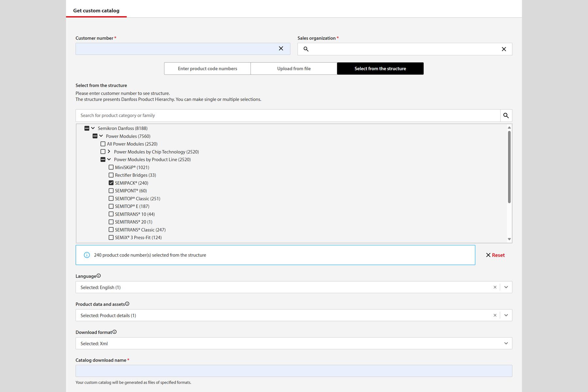Screen dimensions: 588x392
Task: Select the Select from the structure tab
Action: pyautogui.click(x=380, y=69)
